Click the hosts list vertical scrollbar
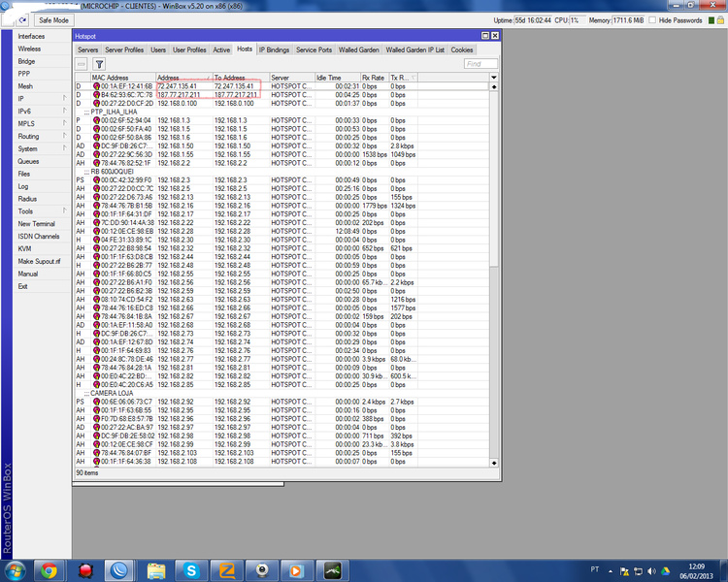The width and height of the screenshot is (728, 582). (x=493, y=274)
